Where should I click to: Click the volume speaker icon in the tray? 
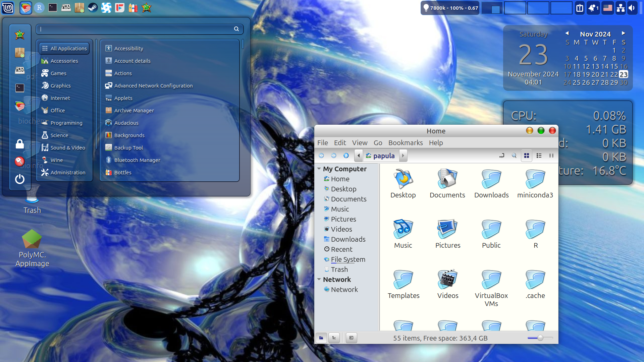pyautogui.click(x=632, y=8)
